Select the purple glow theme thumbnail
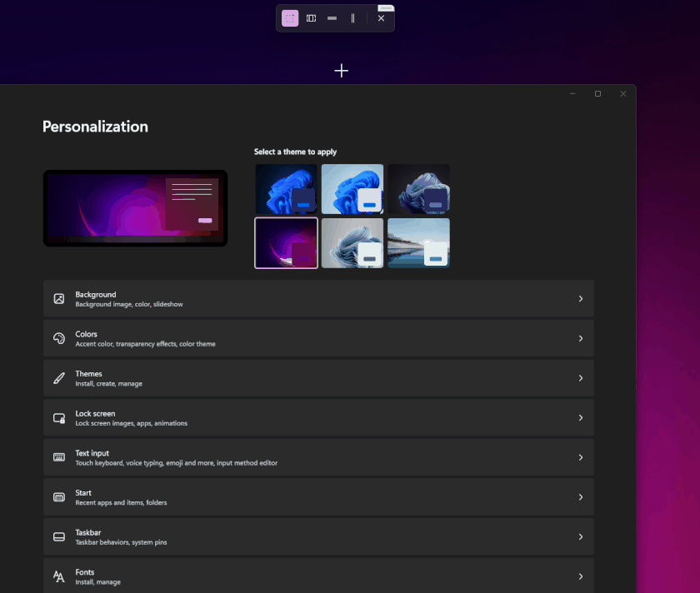The width and height of the screenshot is (700, 593). coord(286,243)
